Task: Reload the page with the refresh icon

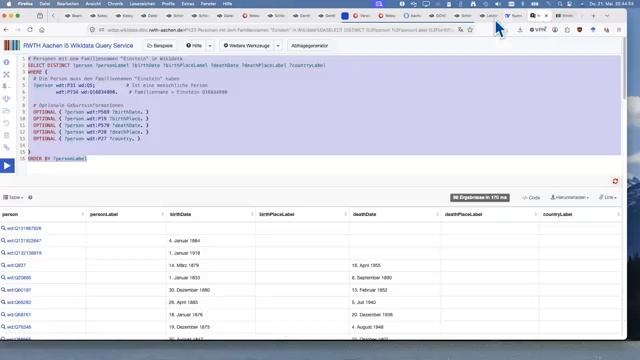Action: [x=30, y=30]
